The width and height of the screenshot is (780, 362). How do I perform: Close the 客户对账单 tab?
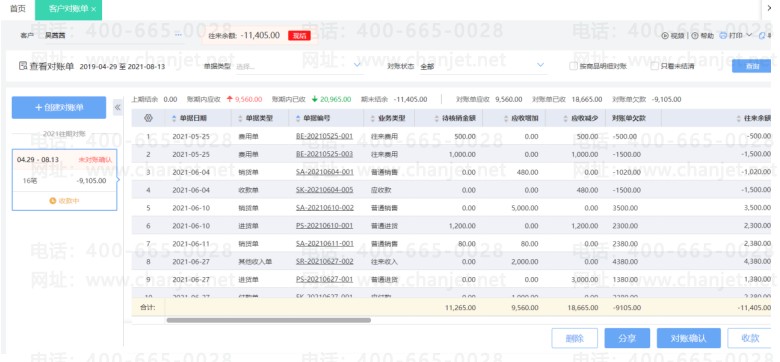pos(94,9)
